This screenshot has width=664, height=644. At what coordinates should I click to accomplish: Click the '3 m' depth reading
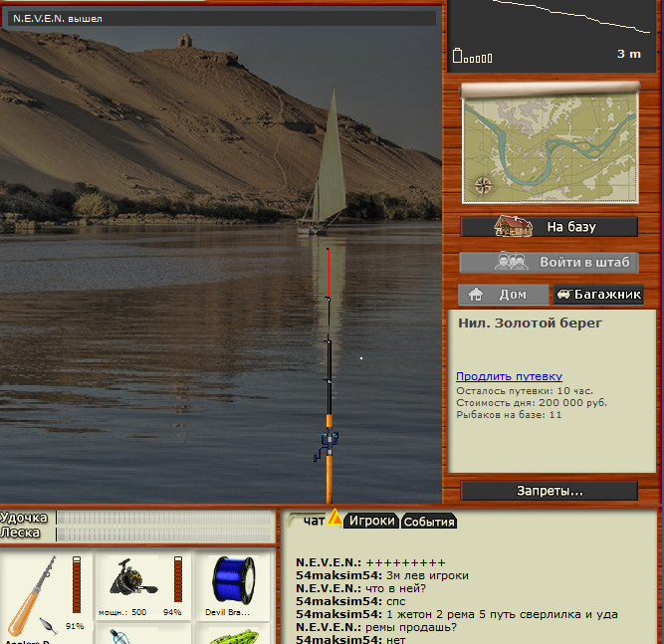(x=629, y=54)
